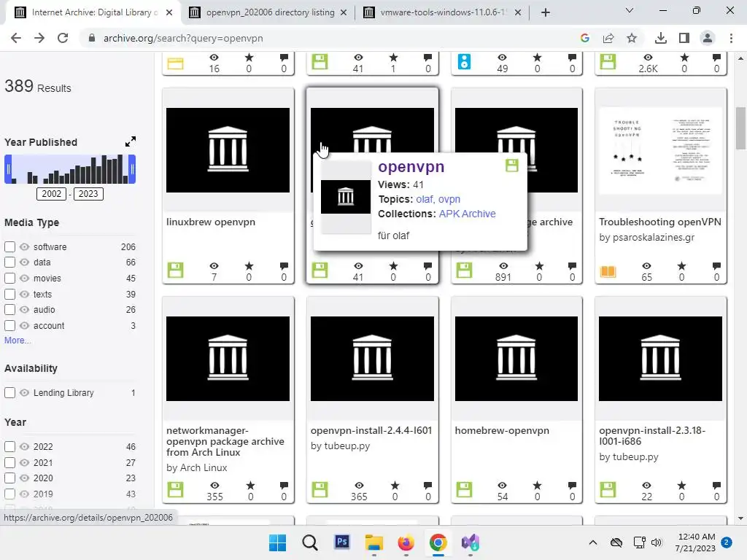The height and width of the screenshot is (560, 747).
Task: Open taskbar Search
Action: [x=309, y=542]
